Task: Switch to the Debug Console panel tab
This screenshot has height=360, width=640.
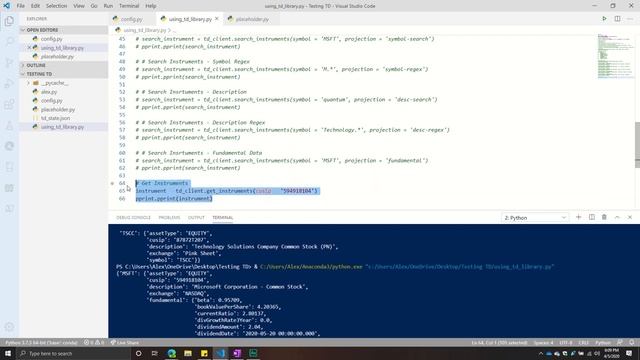Action: [133, 218]
